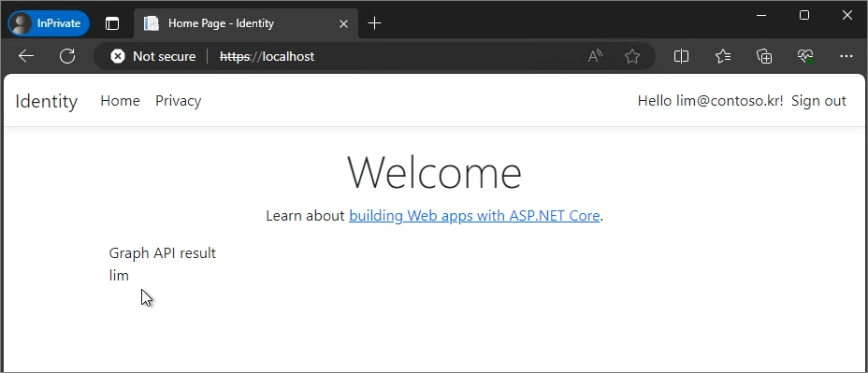The width and height of the screenshot is (868, 373).
Task: Click Hello lim@contoso.kr! greeting
Action: tap(710, 101)
